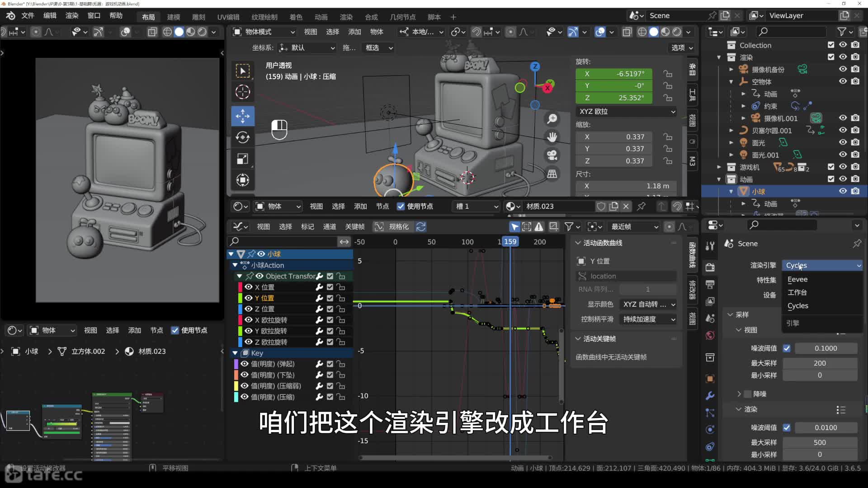Toggle 噪波阈值 checkbox under 渲染
Viewport: 868px width, 488px height.
coord(787,427)
